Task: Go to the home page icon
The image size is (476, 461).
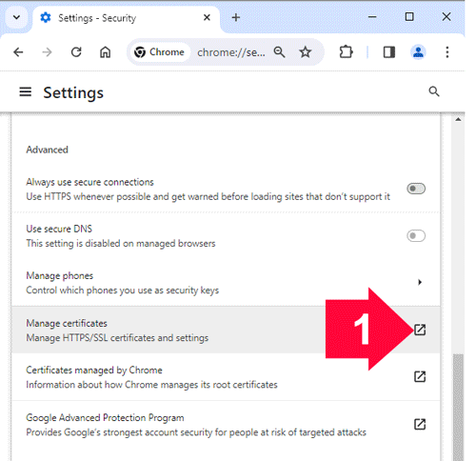Action: pyautogui.click(x=106, y=51)
